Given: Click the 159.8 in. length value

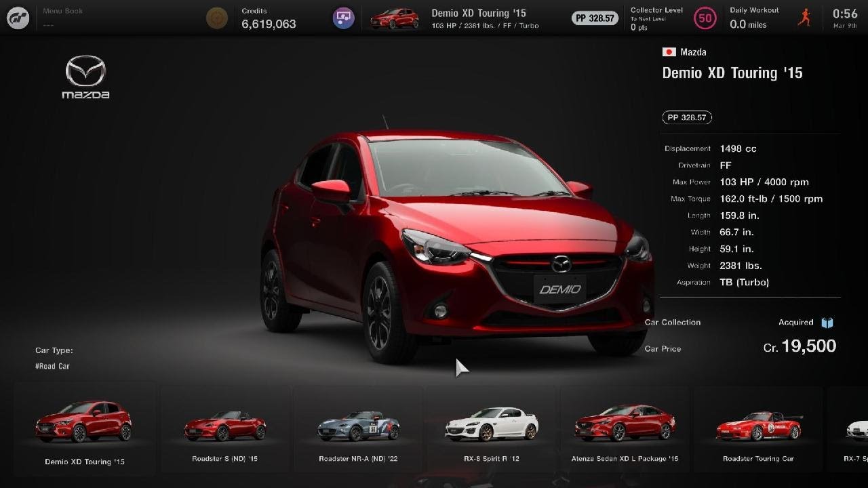Looking at the screenshot, I should (x=739, y=216).
